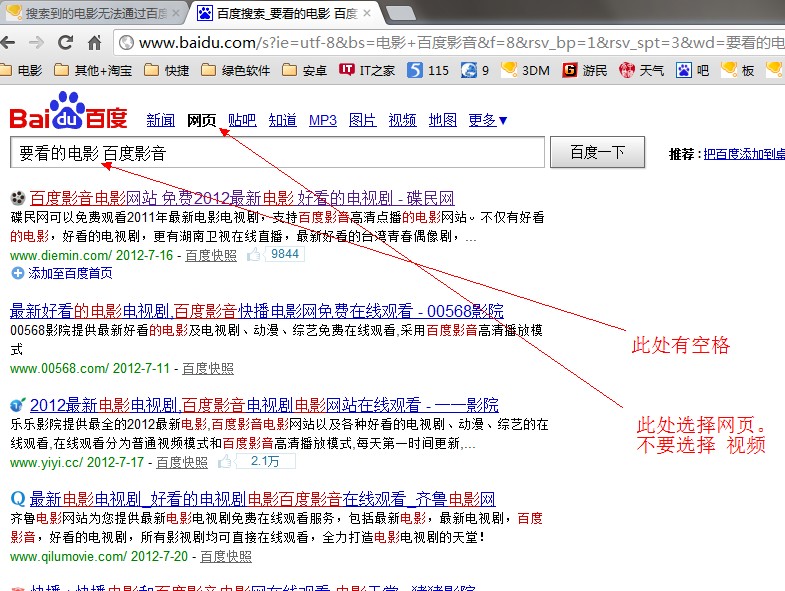This screenshot has width=785, height=591.
Task: Select the 百度搜索_要看的电影 tab
Action: point(286,14)
